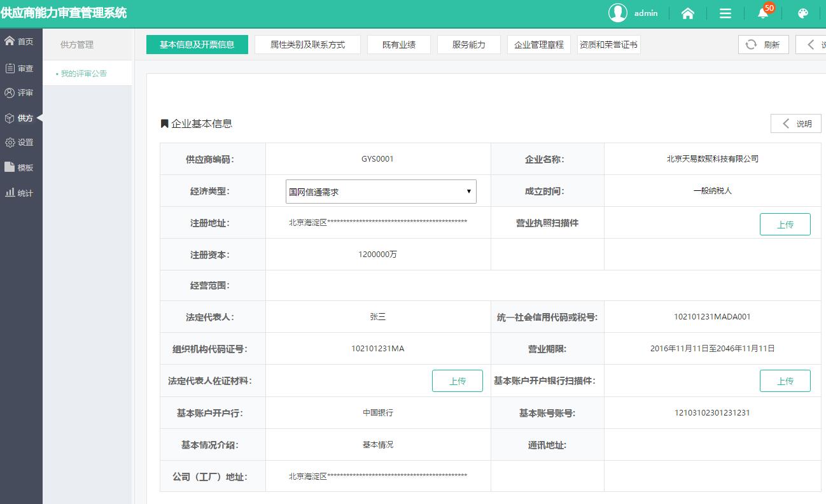The height and width of the screenshot is (504, 826).
Task: Click the bookmark icon beside 企业基本信息
Action: (164, 123)
